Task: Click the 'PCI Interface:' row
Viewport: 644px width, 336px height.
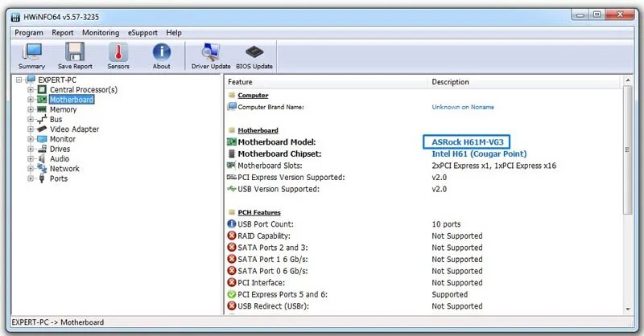Action: 424,283
